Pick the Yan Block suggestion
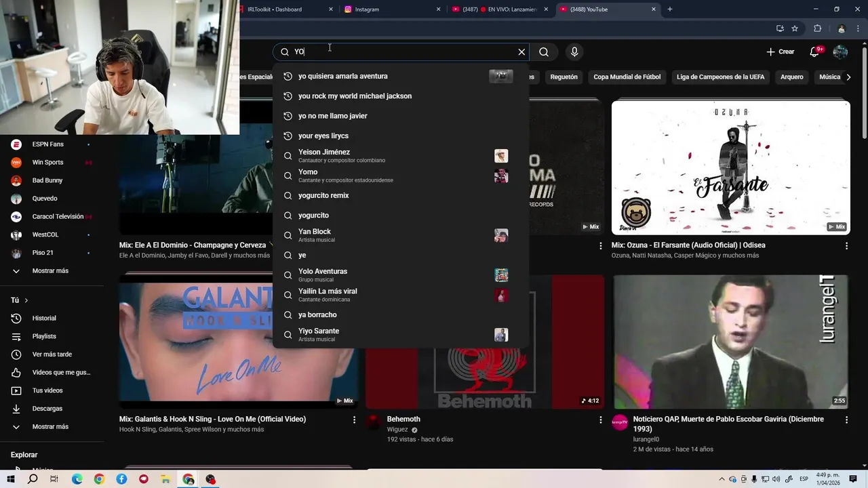 coord(400,235)
